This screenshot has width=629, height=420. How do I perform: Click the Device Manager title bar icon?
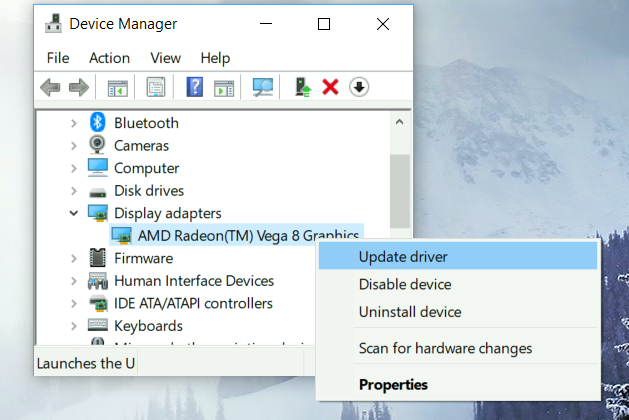click(x=53, y=24)
